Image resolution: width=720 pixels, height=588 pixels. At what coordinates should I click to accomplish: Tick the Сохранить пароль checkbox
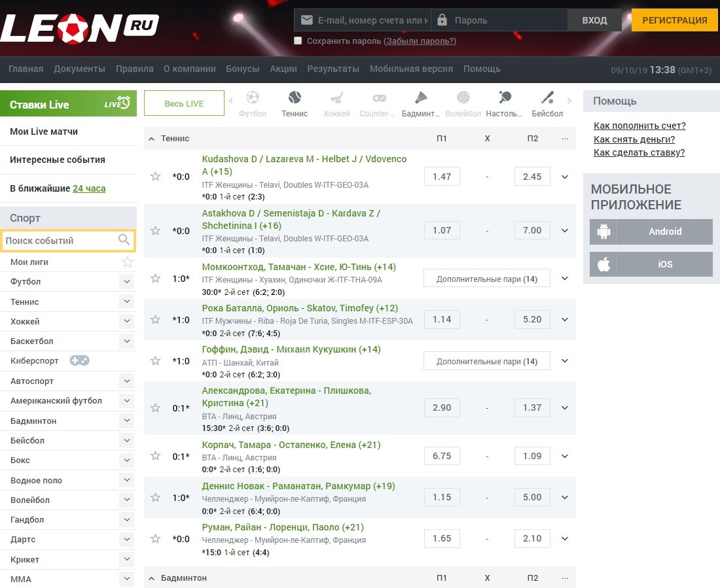click(x=298, y=41)
